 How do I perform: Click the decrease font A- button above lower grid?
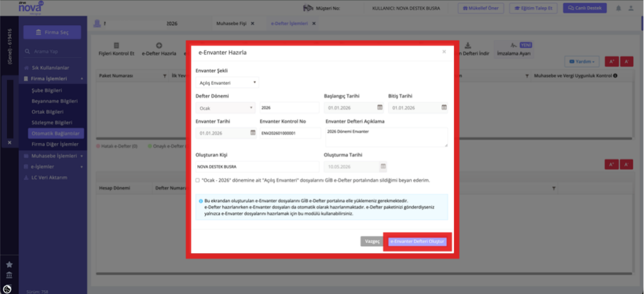[x=626, y=164]
